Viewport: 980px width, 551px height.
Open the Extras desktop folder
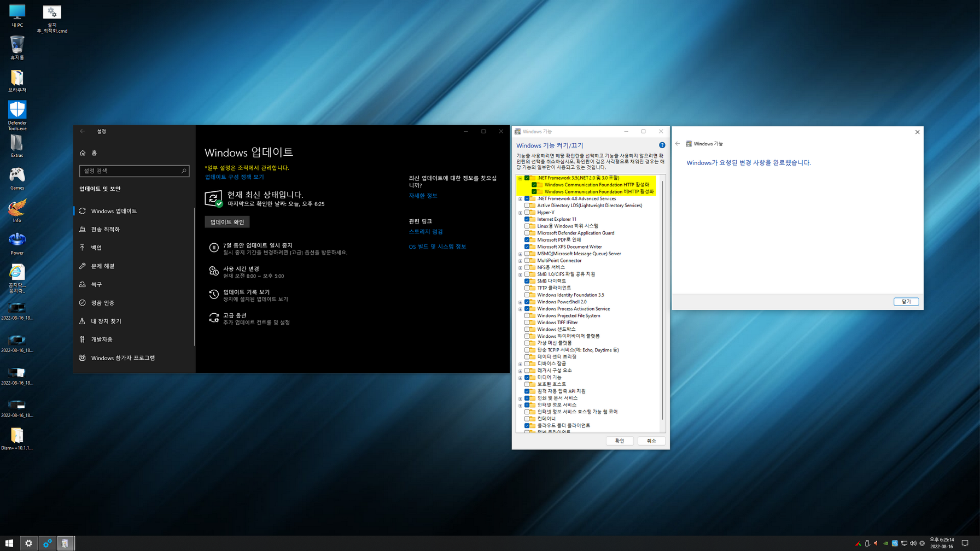pos(17,146)
